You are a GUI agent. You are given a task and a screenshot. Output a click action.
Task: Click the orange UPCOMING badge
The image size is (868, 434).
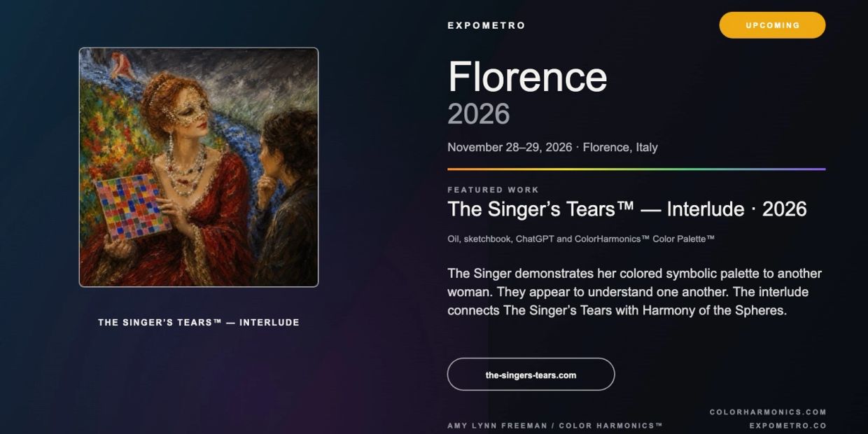point(772,25)
